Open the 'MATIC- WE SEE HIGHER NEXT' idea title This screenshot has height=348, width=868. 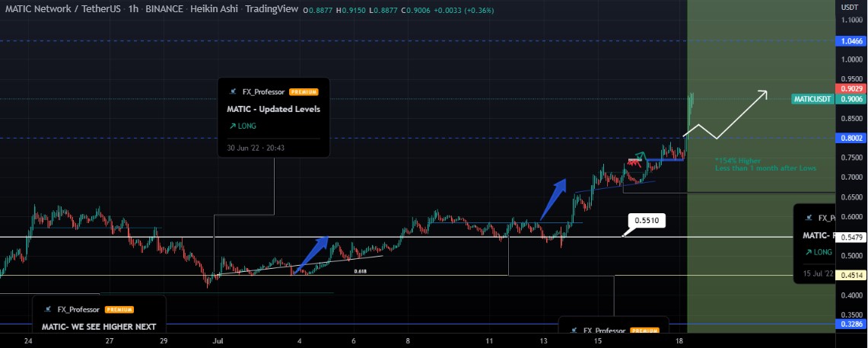(x=99, y=327)
